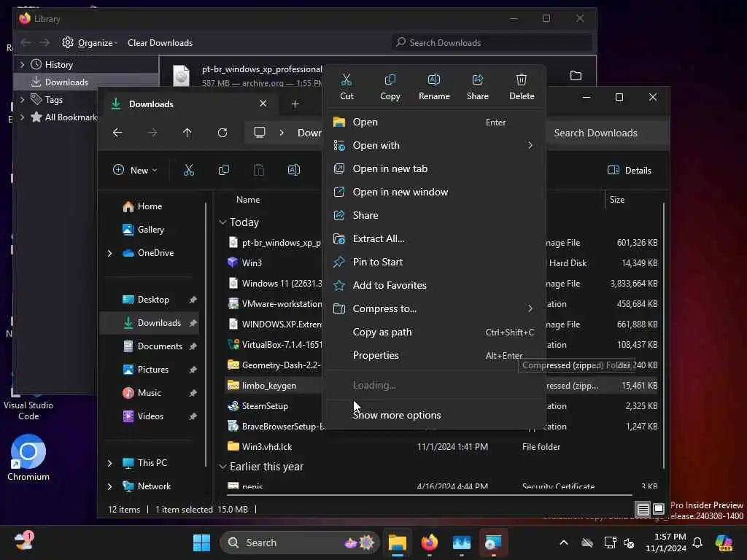This screenshot has height=560, width=747.
Task: Expand This PC in navigation pane
Action: [x=109, y=463]
